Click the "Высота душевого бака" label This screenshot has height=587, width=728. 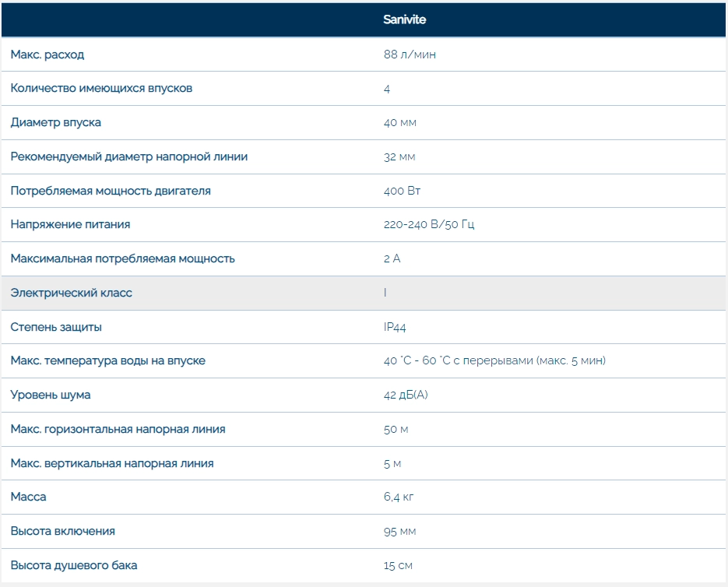73,565
